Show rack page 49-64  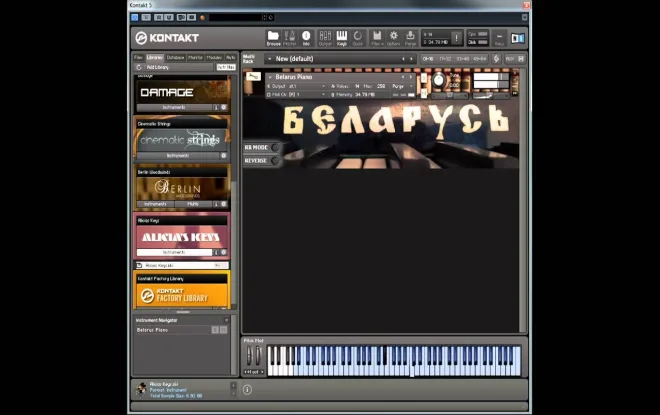479,59
